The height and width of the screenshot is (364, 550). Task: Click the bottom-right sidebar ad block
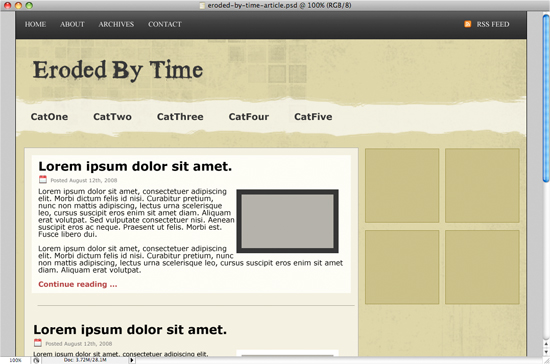(482, 267)
